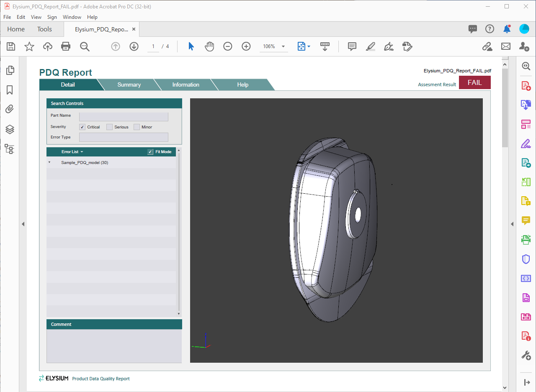The image size is (536, 392).
Task: Select the pointer selection tool
Action: (191, 46)
